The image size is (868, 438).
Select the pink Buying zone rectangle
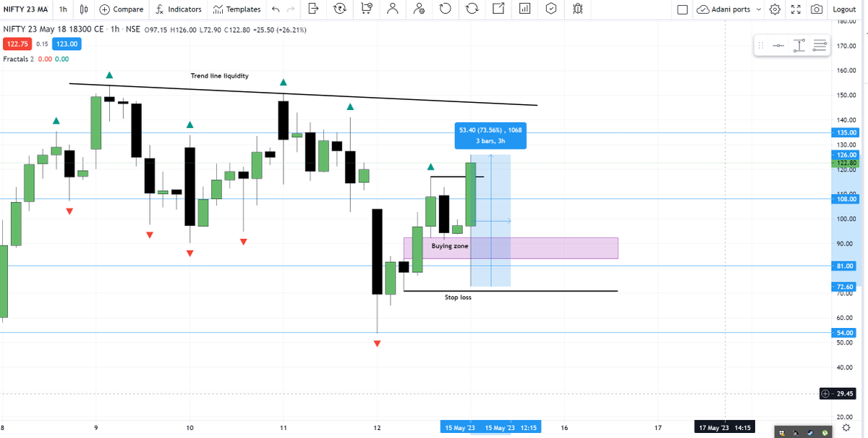(x=511, y=248)
